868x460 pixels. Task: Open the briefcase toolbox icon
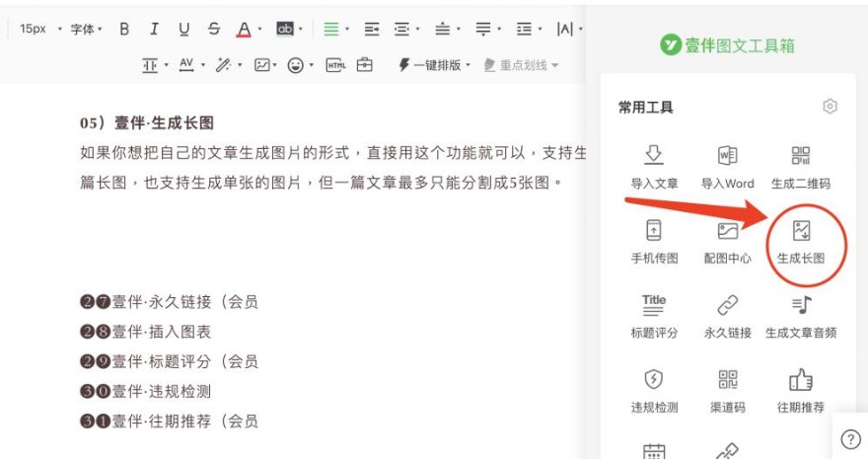coord(364,65)
